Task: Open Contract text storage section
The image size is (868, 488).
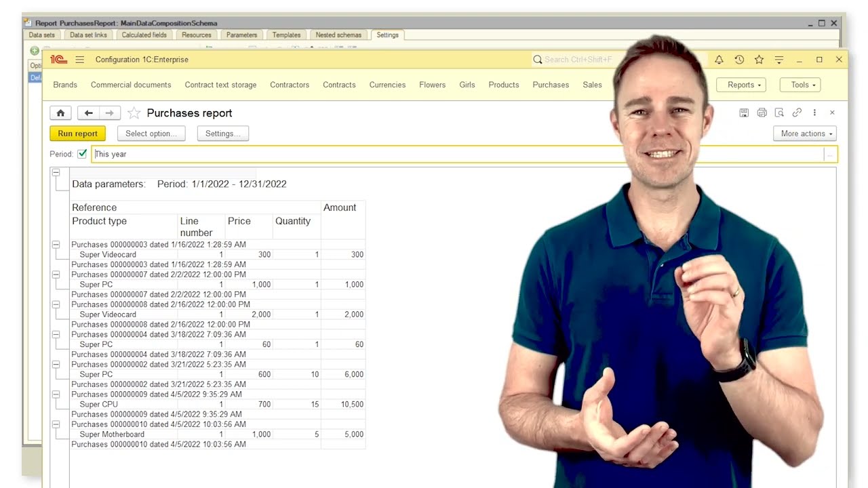Action: pyautogui.click(x=220, y=85)
